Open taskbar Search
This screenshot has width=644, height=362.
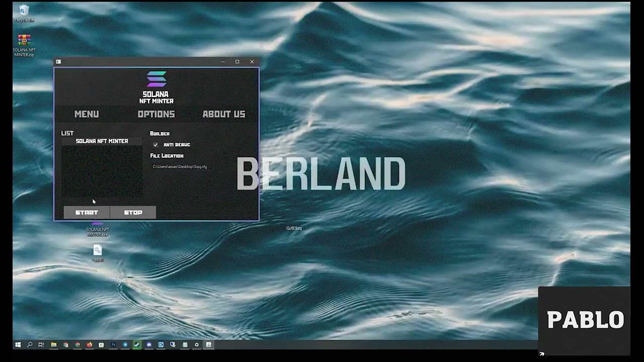(x=29, y=345)
